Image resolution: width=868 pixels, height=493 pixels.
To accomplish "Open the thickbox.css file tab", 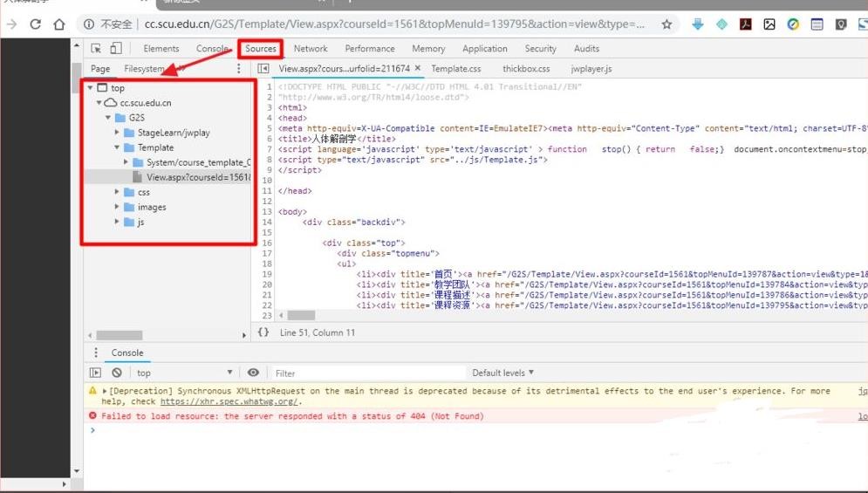I will (526, 69).
